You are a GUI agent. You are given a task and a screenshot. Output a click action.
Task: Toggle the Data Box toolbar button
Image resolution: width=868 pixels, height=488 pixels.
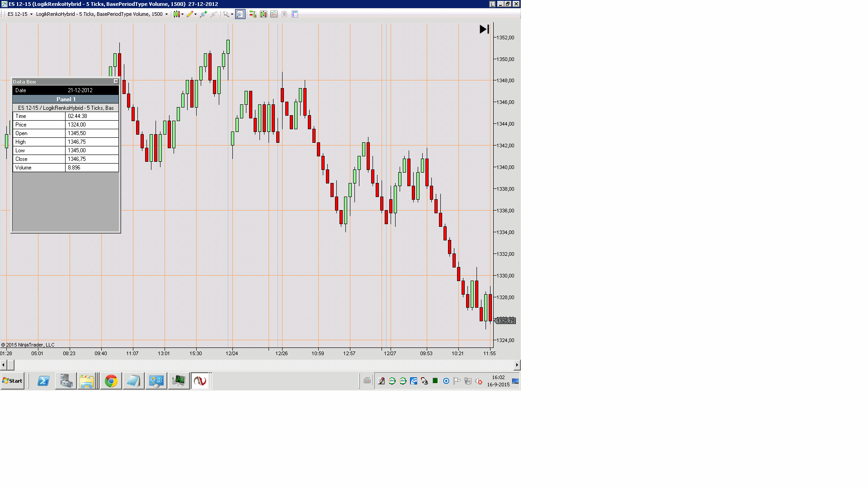pos(240,14)
